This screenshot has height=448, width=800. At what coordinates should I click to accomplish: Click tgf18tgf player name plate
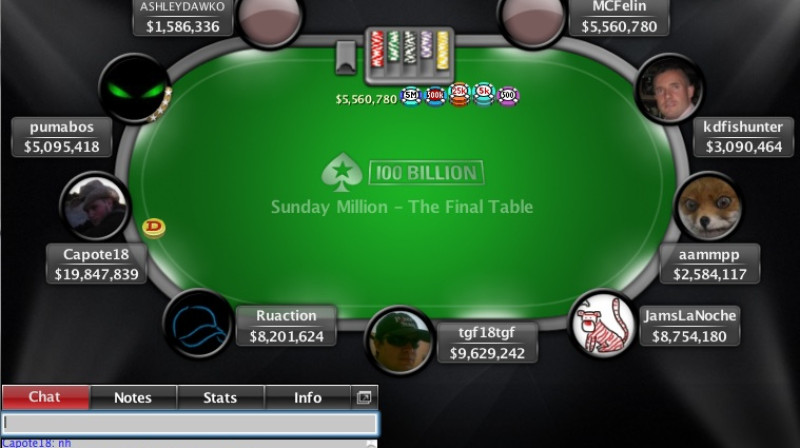[487, 343]
